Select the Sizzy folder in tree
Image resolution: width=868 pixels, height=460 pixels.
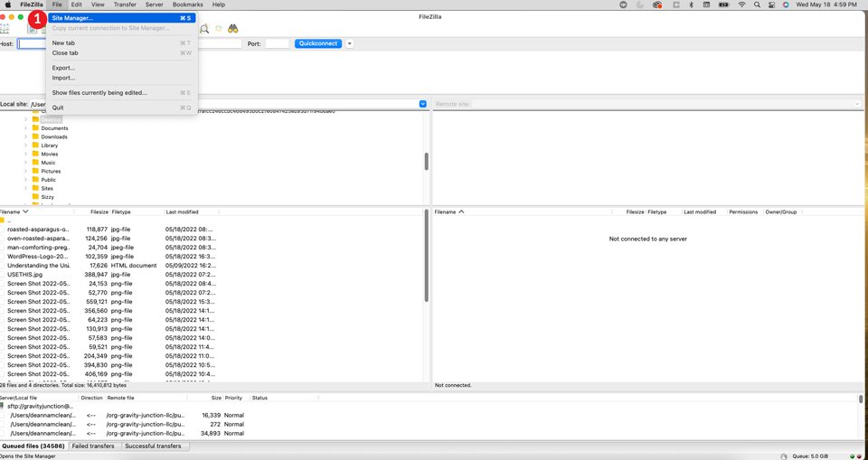pyautogui.click(x=48, y=197)
